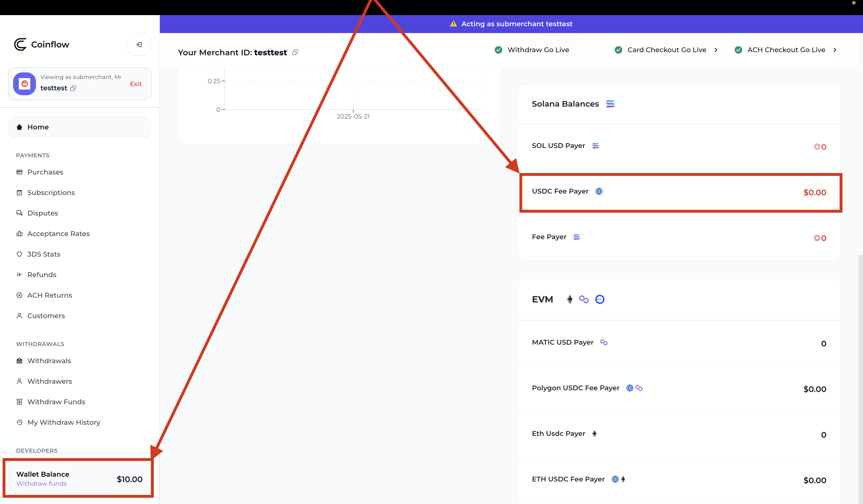863x504 pixels.
Task: Click the Withdraw funds link
Action: pyautogui.click(x=41, y=483)
